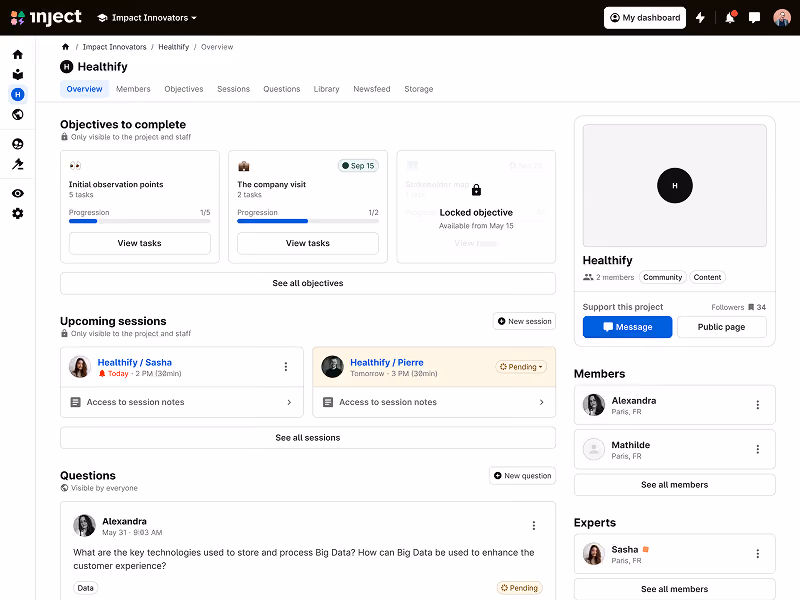This screenshot has width=800, height=600.
Task: Click Sasha's session avatar
Action: coord(80,367)
